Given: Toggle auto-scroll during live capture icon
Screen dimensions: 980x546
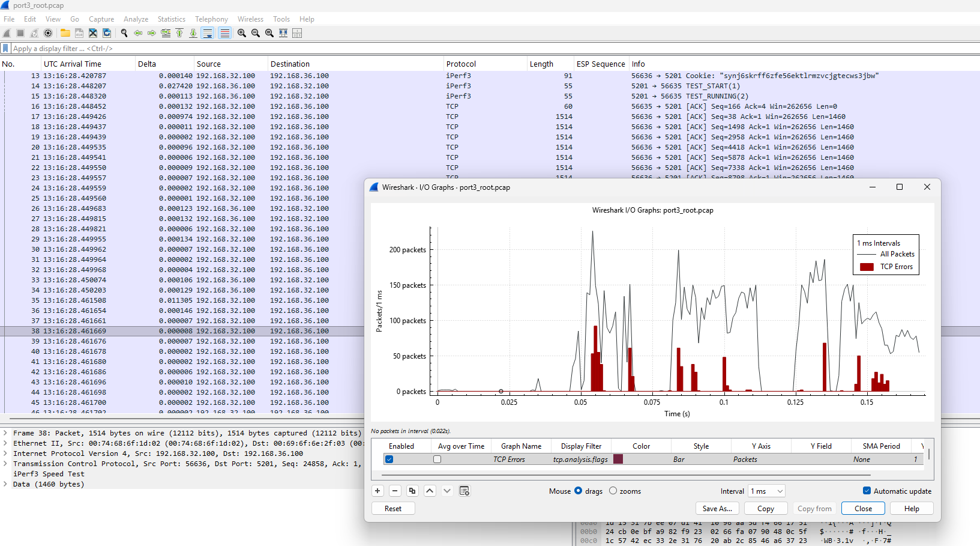Looking at the screenshot, I should (208, 33).
